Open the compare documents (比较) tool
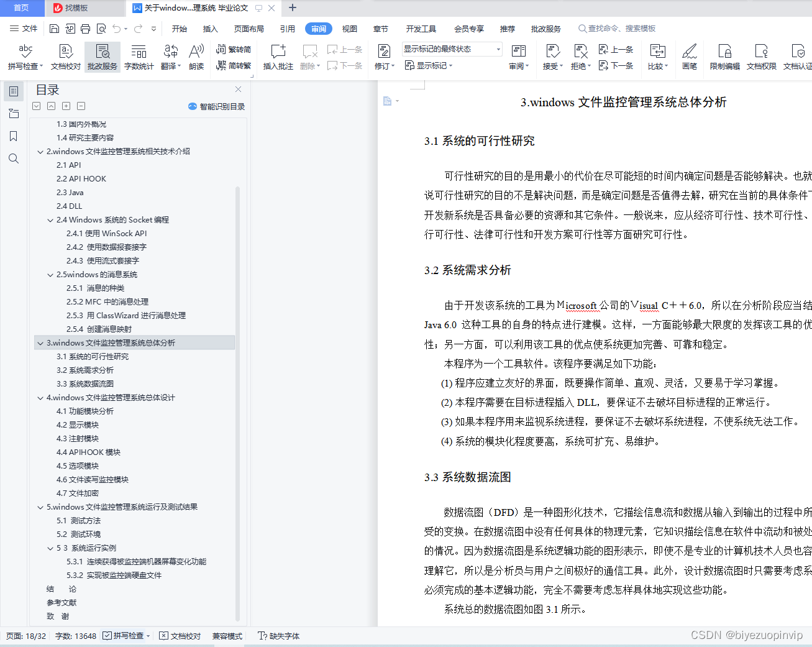The width and height of the screenshot is (812, 647). pyautogui.click(x=658, y=57)
